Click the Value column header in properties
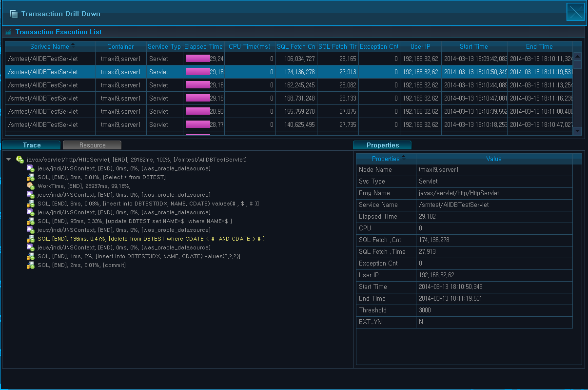This screenshot has height=390, width=588. [x=494, y=159]
